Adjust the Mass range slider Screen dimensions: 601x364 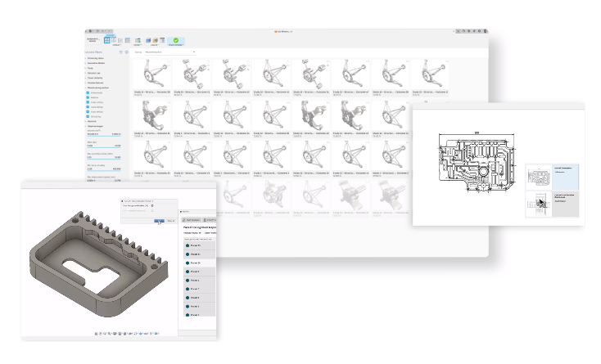104,147
